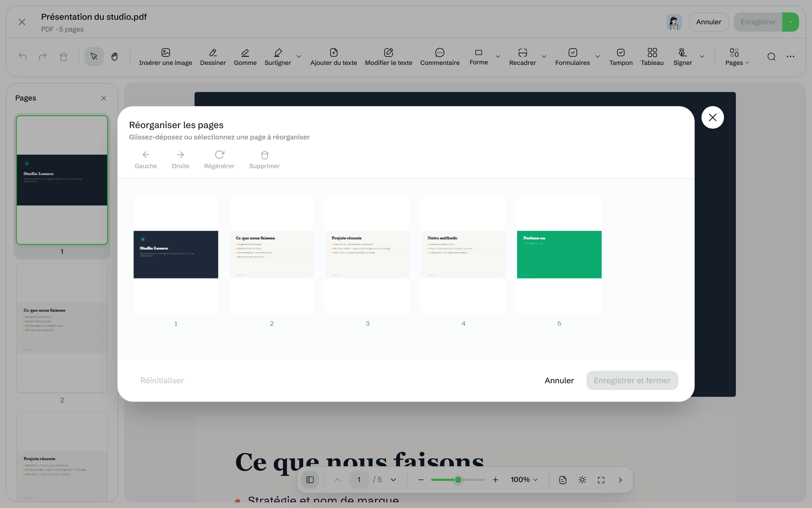Click Annuler in the dialog footer

tap(559, 380)
